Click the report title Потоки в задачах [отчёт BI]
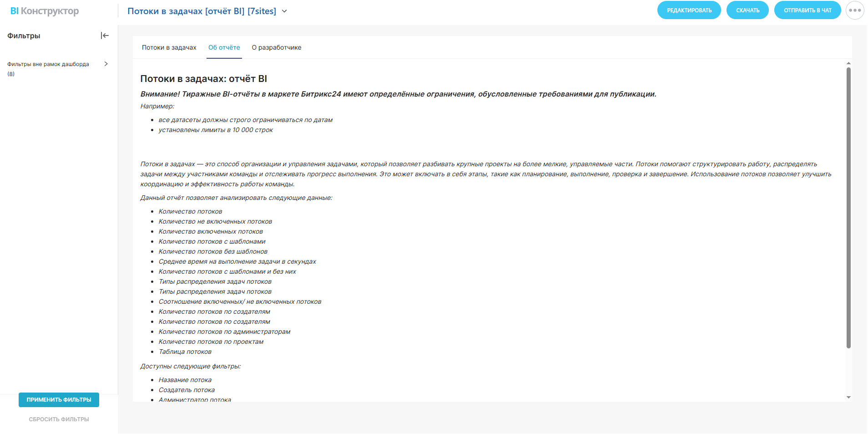This screenshot has width=868, height=434. (202, 11)
